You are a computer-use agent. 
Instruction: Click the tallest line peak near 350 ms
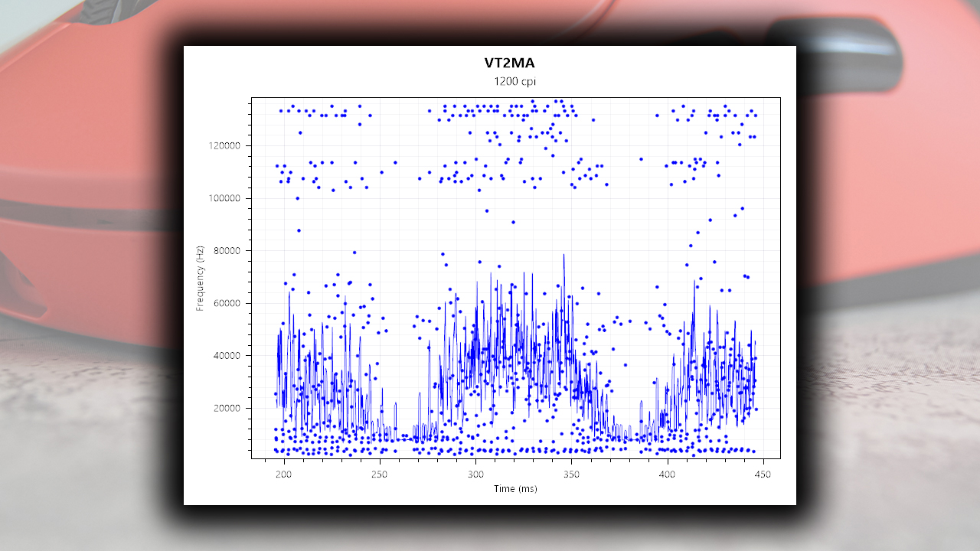point(564,256)
